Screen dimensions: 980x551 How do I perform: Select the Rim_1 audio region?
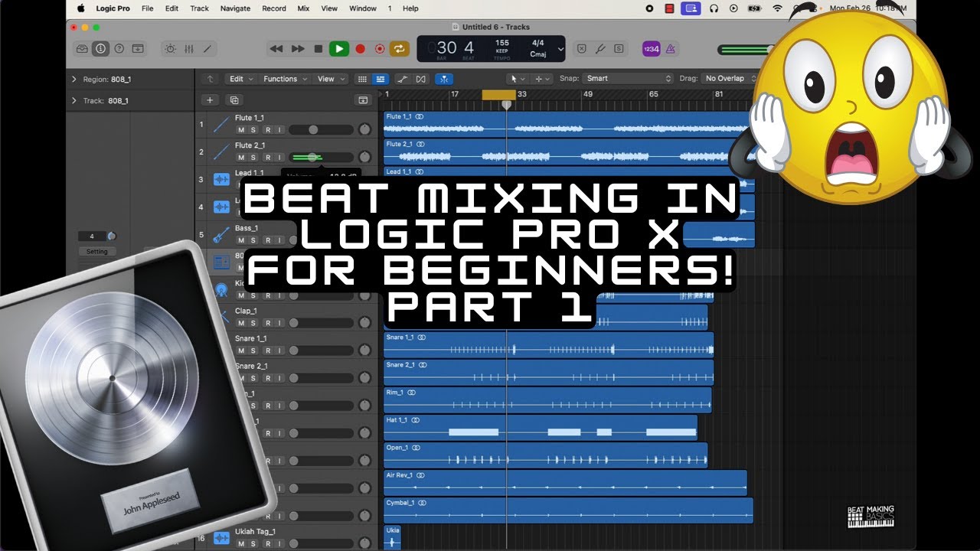[x=547, y=400]
